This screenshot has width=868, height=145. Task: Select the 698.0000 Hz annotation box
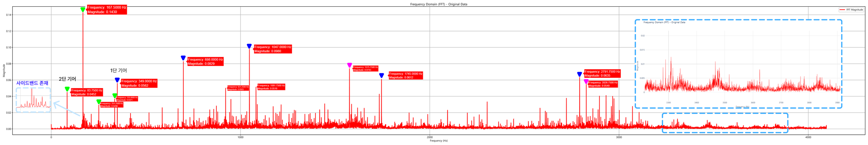(205, 61)
